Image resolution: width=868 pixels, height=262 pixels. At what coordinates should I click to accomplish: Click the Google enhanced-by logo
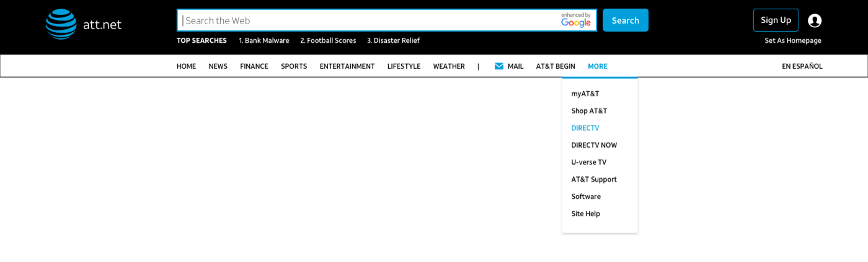pyautogui.click(x=576, y=20)
